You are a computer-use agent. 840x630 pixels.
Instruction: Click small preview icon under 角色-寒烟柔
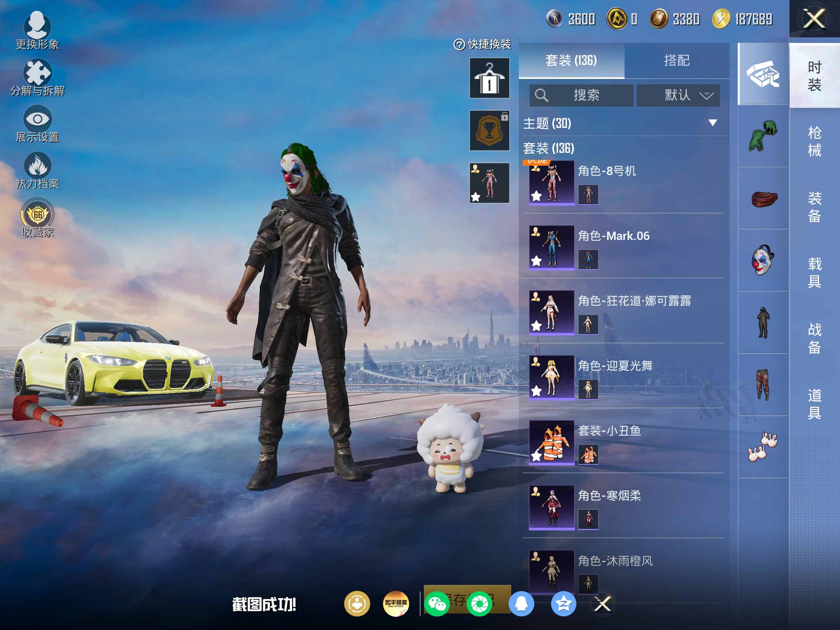point(588,520)
